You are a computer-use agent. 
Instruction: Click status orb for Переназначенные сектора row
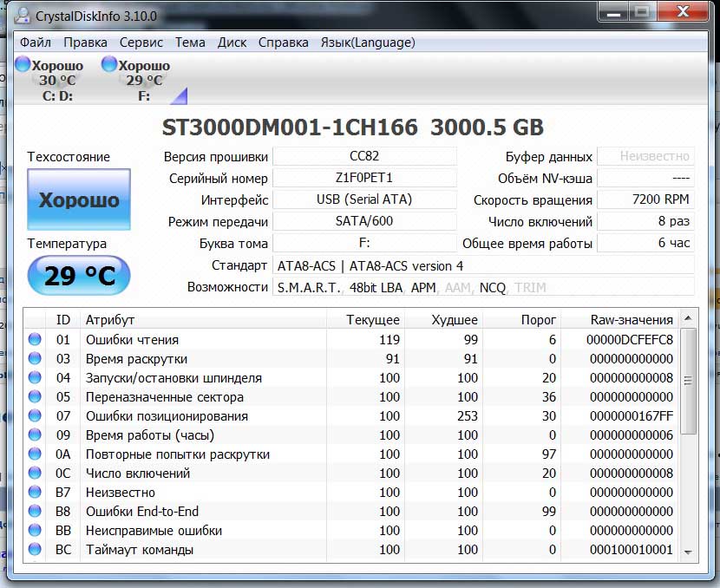tap(35, 397)
